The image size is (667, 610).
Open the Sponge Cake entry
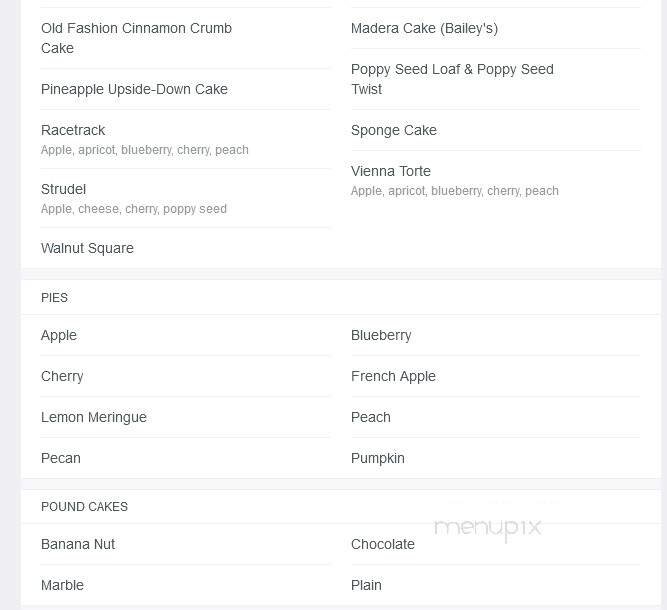tap(394, 130)
